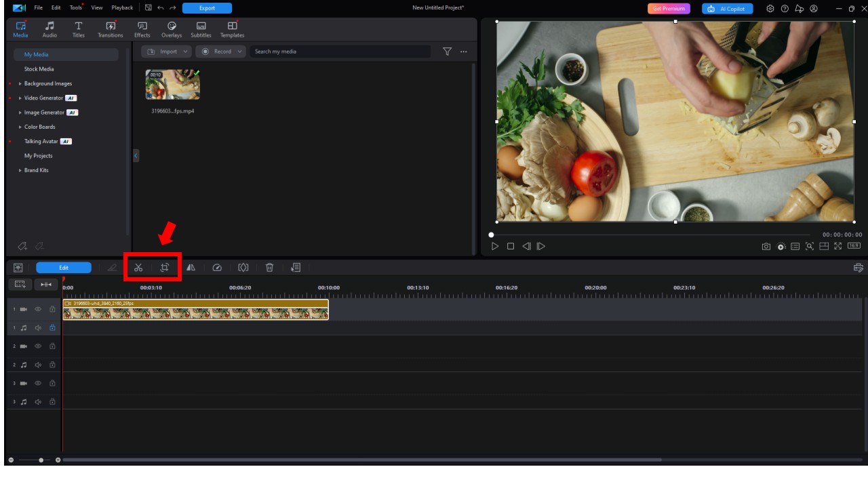Click the blue Edit button
This screenshot has height=488, width=868.
[x=63, y=268]
